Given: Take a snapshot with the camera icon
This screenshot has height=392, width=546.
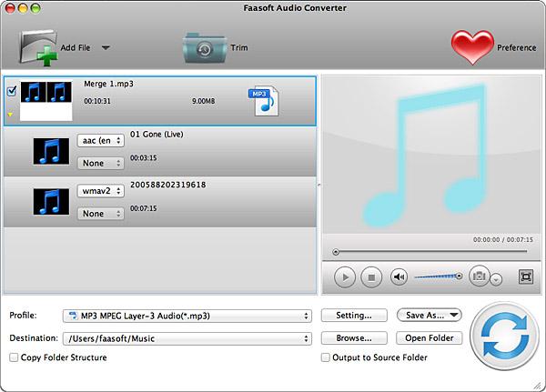Looking at the screenshot, I should pyautogui.click(x=480, y=276).
